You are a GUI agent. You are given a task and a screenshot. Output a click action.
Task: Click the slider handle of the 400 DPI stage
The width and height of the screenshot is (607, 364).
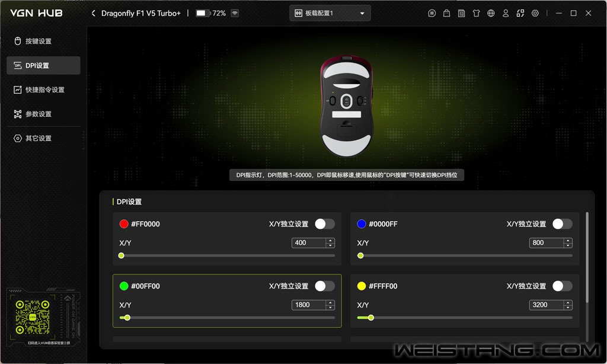tap(121, 256)
